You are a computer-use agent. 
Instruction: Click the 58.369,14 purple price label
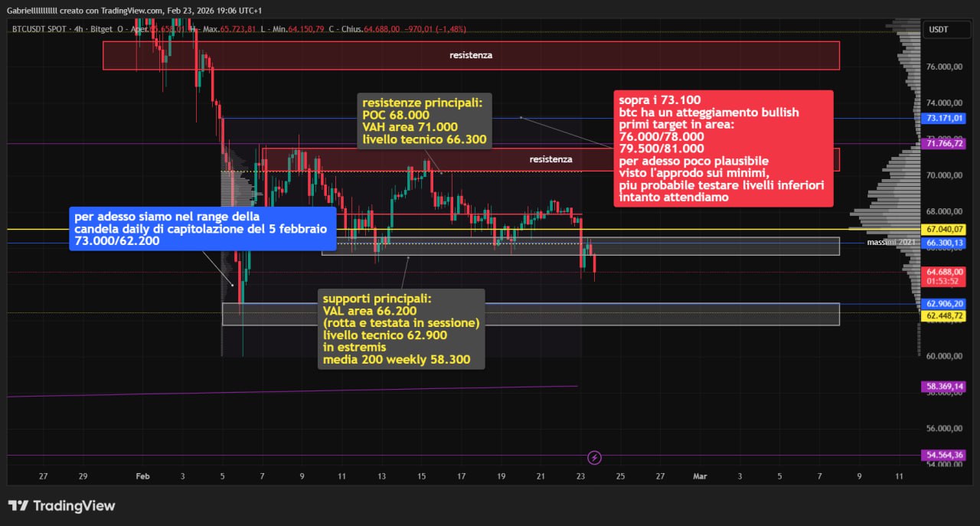tap(944, 387)
